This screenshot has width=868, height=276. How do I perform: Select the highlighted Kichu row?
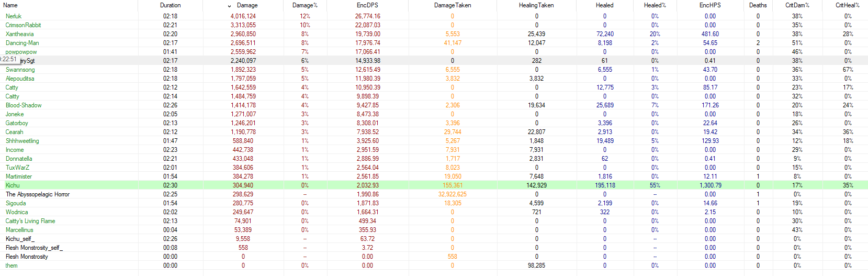13,185
